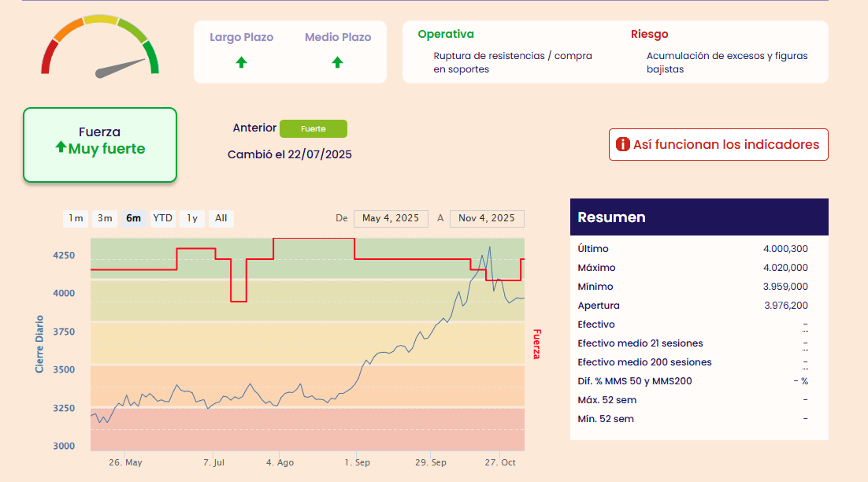Select the 3m chart range
This screenshot has height=482, width=868.
pyautogui.click(x=105, y=218)
